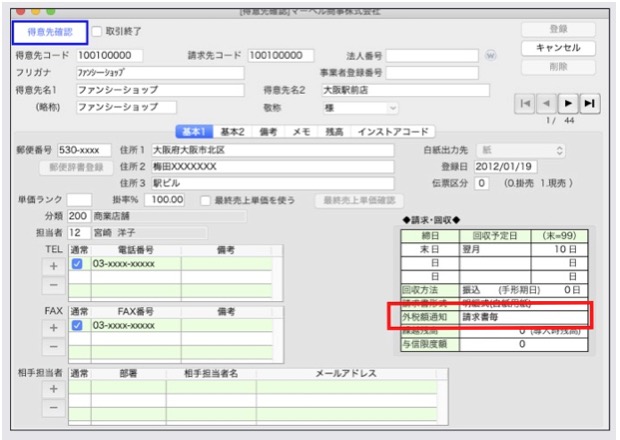
Task: Click the 得意先確認 button
Action: [x=47, y=32]
